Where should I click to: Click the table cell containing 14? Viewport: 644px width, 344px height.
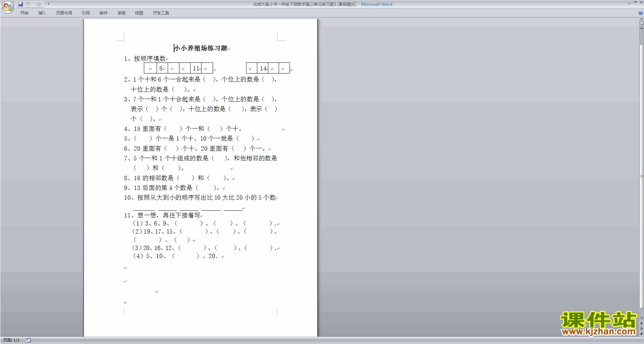coord(263,68)
